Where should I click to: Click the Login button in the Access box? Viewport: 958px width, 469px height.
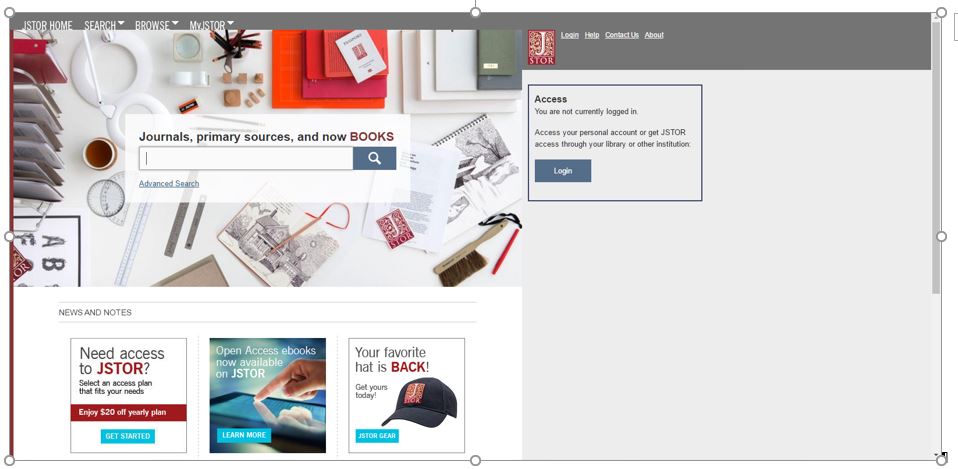563,171
